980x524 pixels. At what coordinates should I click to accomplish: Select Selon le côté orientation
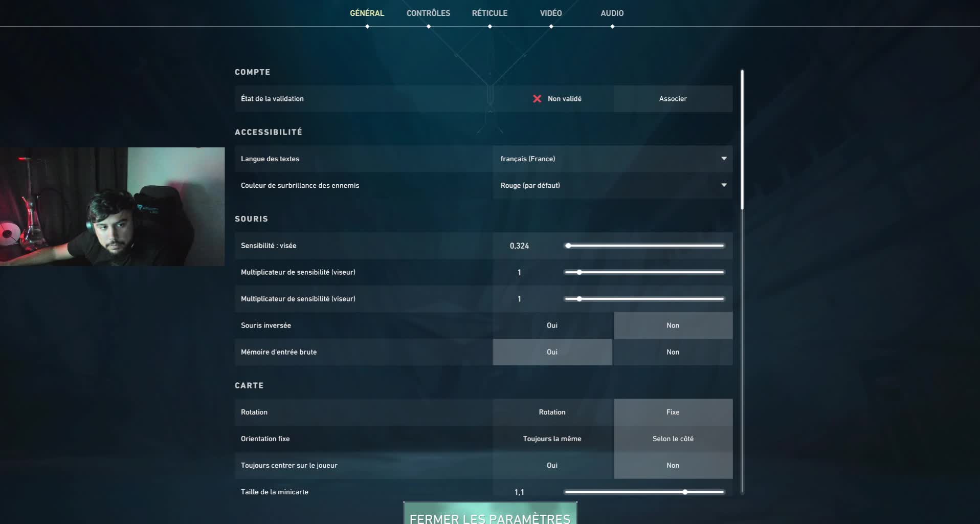tap(673, 439)
